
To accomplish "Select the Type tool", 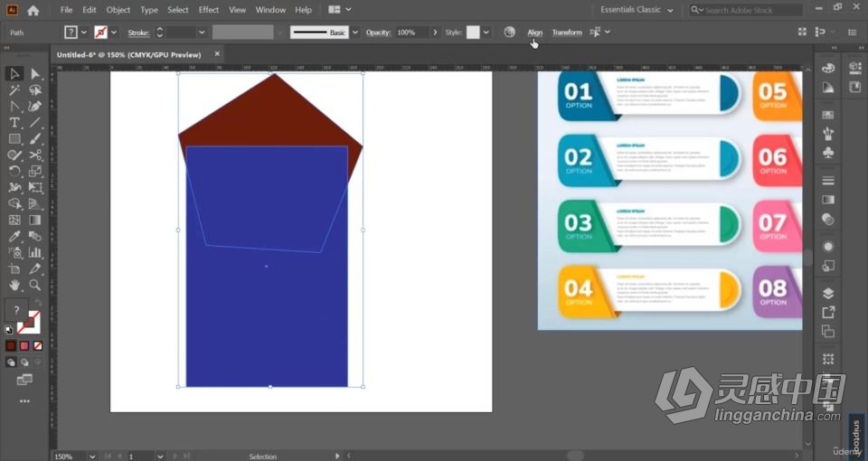I will (14, 122).
